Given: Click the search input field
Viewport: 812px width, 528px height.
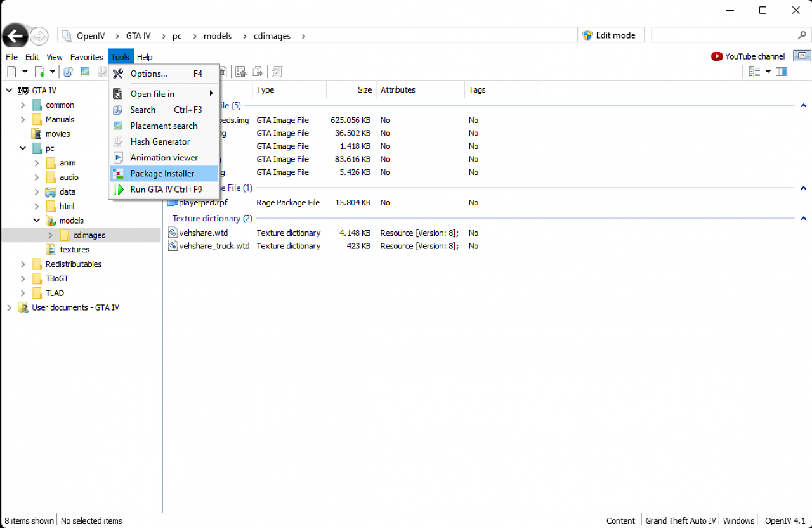Looking at the screenshot, I should [723, 35].
